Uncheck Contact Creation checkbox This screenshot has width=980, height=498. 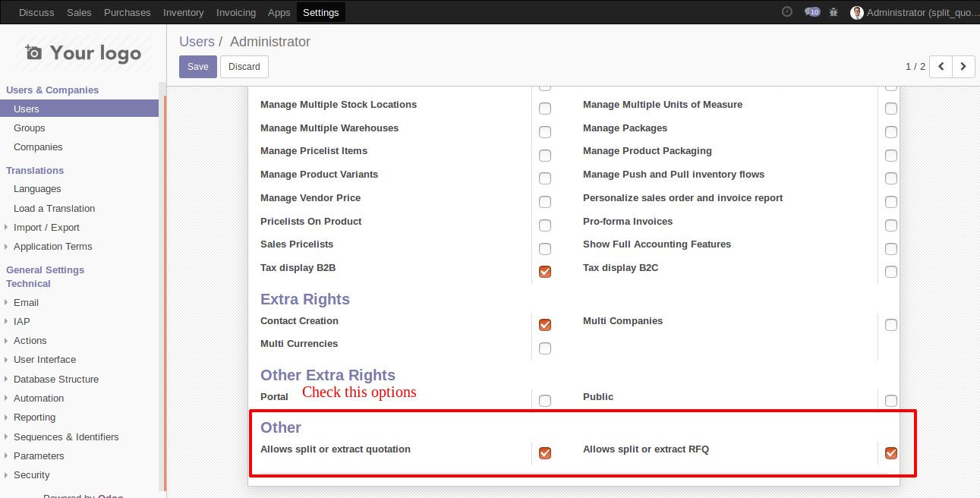[x=545, y=325]
